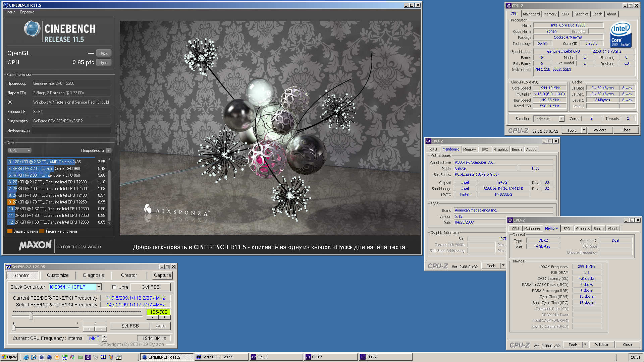This screenshot has height=362, width=644.
Task: Select Graphics tab in the Memory CPU-Z window
Action: [x=583, y=229]
